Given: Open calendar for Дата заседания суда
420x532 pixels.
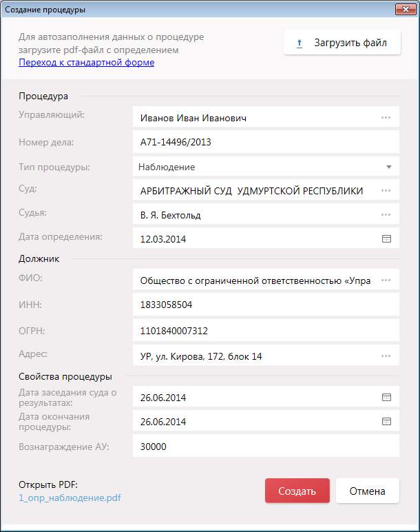Looking at the screenshot, I should click(386, 398).
